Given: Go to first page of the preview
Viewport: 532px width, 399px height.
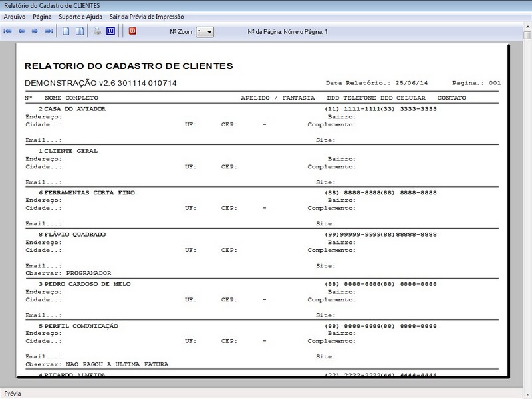Looking at the screenshot, I should click(8, 31).
